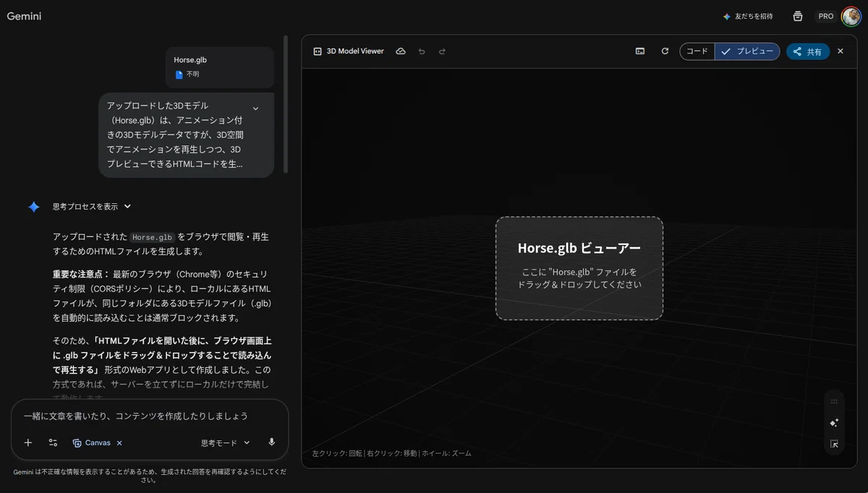This screenshot has height=493, width=868.
Task: Click the sparkle icon beside 友だちを招待
Action: tap(727, 16)
